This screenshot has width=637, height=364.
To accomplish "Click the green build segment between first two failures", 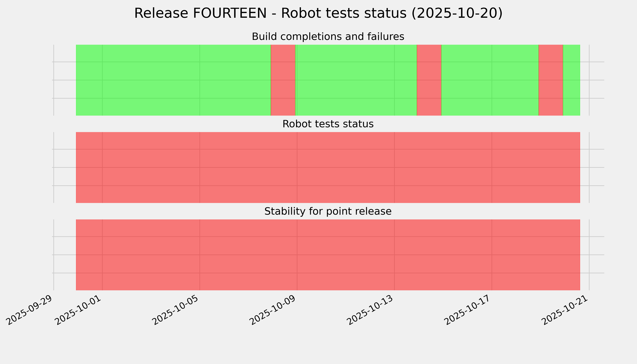I will (x=356, y=80).
